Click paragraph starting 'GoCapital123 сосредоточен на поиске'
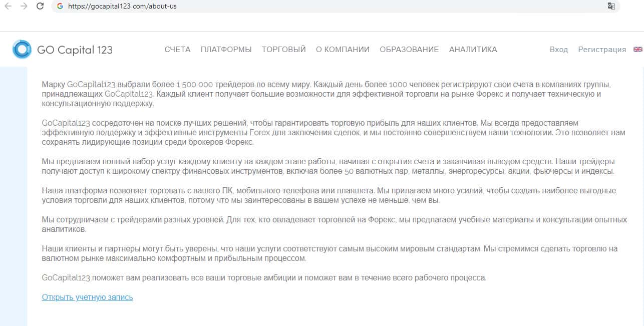This screenshot has height=326, width=644. pyautogui.click(x=334, y=132)
